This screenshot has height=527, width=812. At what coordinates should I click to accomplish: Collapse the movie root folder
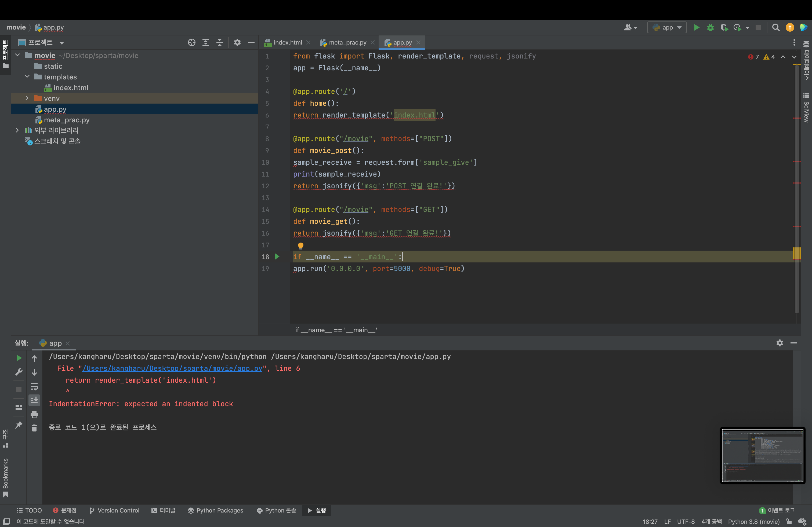coord(17,55)
